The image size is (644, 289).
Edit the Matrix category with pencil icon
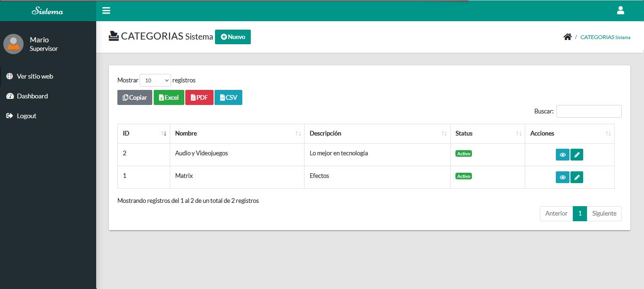pyautogui.click(x=577, y=177)
